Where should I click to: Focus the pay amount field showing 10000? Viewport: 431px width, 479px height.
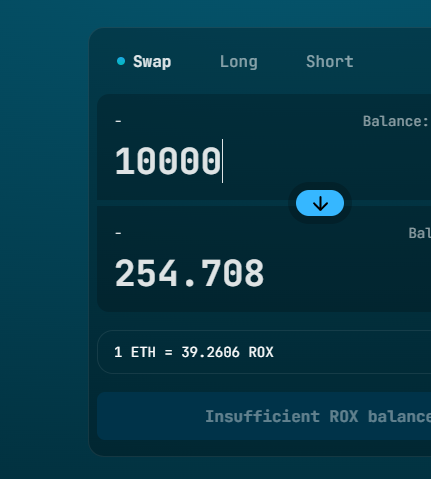(168, 161)
